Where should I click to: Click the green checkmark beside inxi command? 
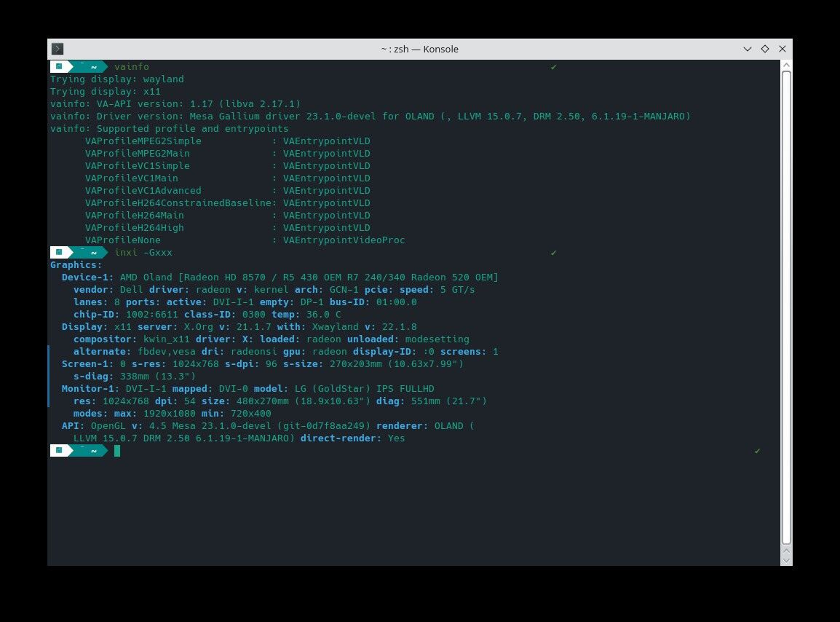pyautogui.click(x=553, y=253)
